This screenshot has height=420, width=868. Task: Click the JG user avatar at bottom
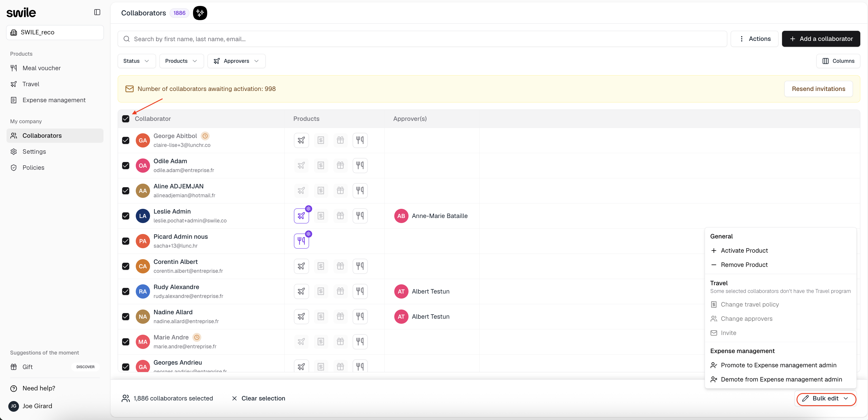[13, 406]
